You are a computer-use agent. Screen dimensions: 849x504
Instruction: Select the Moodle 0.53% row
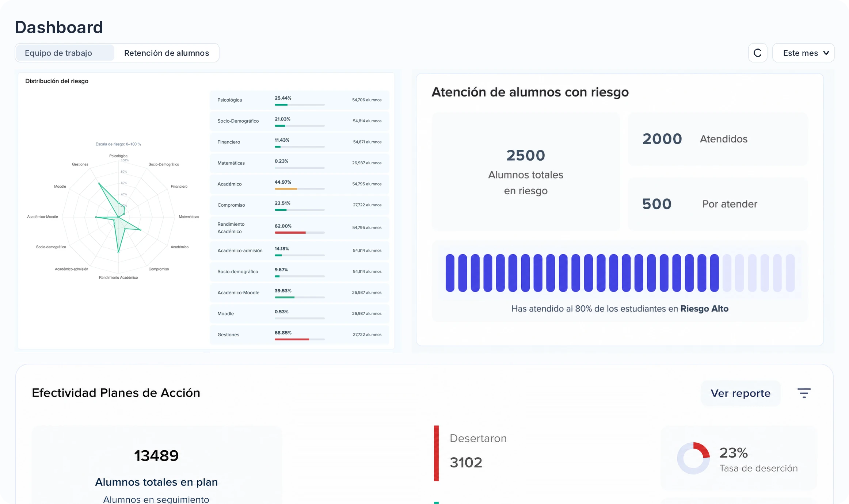300,313
